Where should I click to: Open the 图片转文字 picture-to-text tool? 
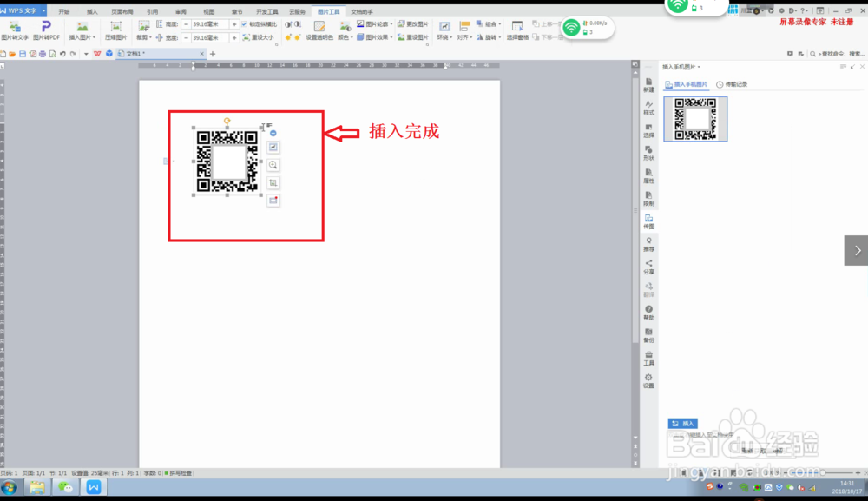(15, 31)
